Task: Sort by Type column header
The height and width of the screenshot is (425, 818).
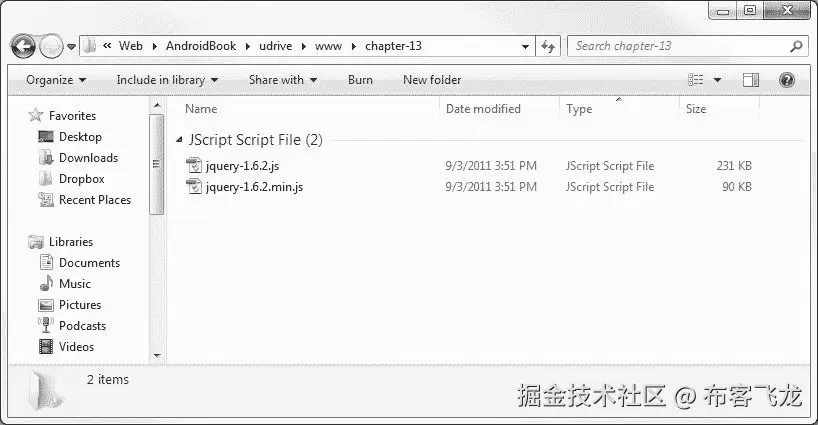Action: [579, 109]
